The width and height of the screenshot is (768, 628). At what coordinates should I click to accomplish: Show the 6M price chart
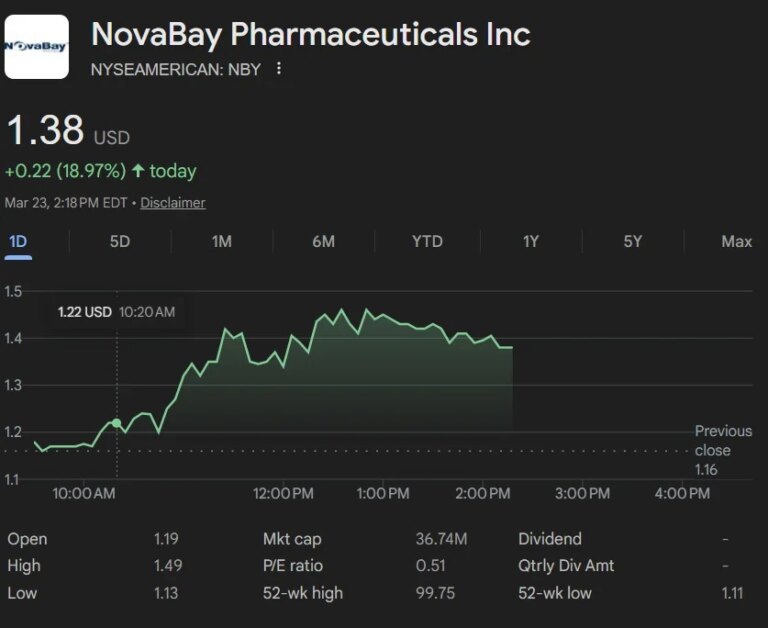pyautogui.click(x=323, y=241)
